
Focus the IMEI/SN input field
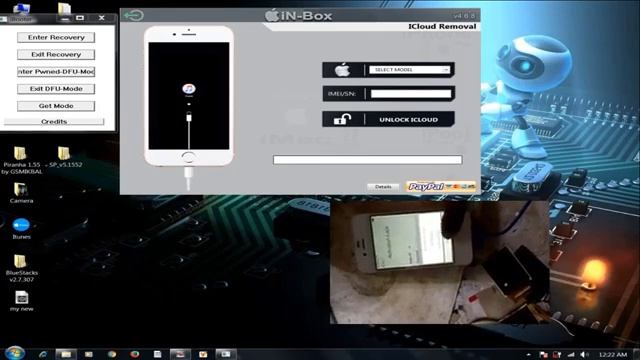point(411,94)
